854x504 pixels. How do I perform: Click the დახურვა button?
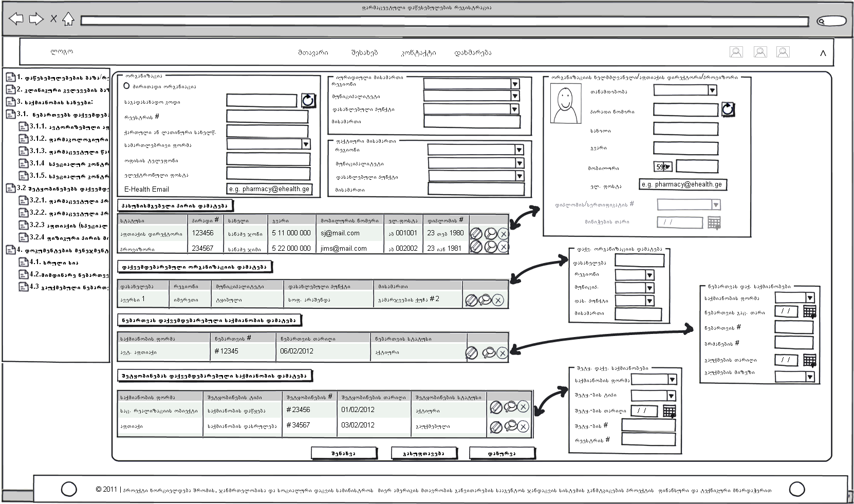coord(502,453)
